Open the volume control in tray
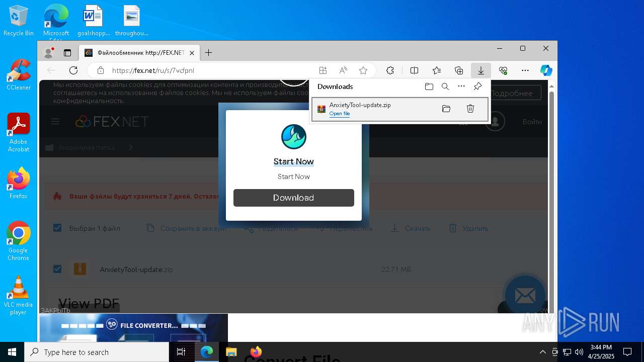Viewport: 644px width, 362px height. [x=579, y=352]
